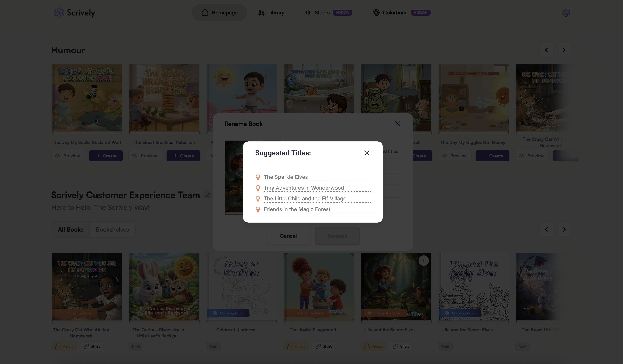The image size is (623, 364).
Task: Close the Rename Book dialog
Action: click(398, 124)
